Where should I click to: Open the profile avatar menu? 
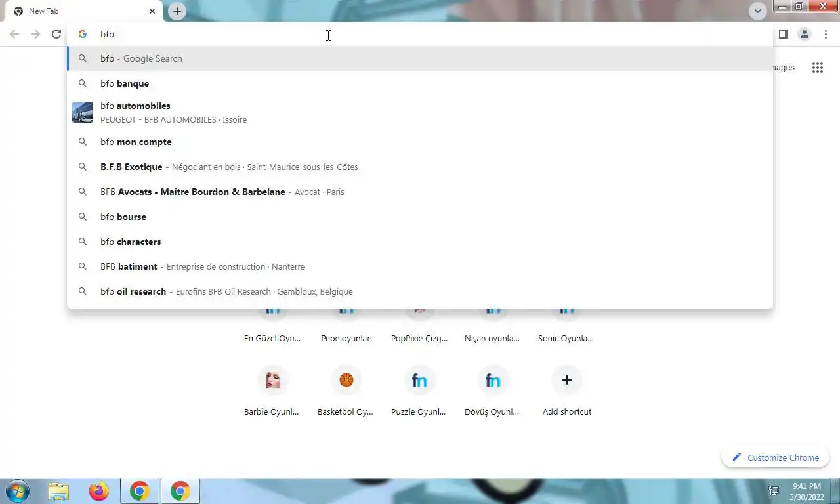click(804, 34)
